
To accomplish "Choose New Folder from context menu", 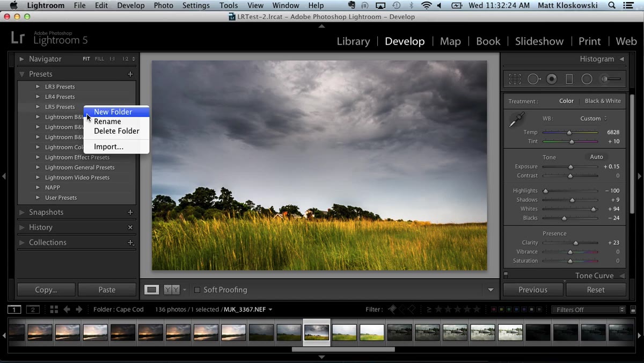I will coord(116,112).
